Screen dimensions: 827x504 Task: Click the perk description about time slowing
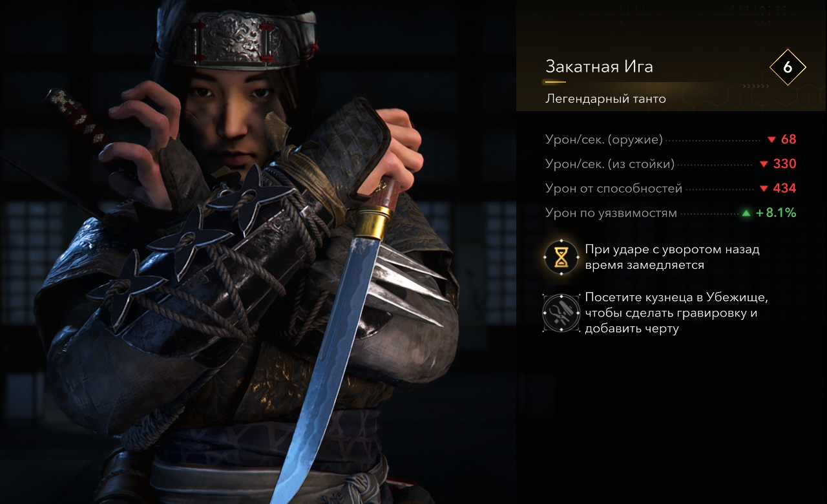click(x=672, y=257)
